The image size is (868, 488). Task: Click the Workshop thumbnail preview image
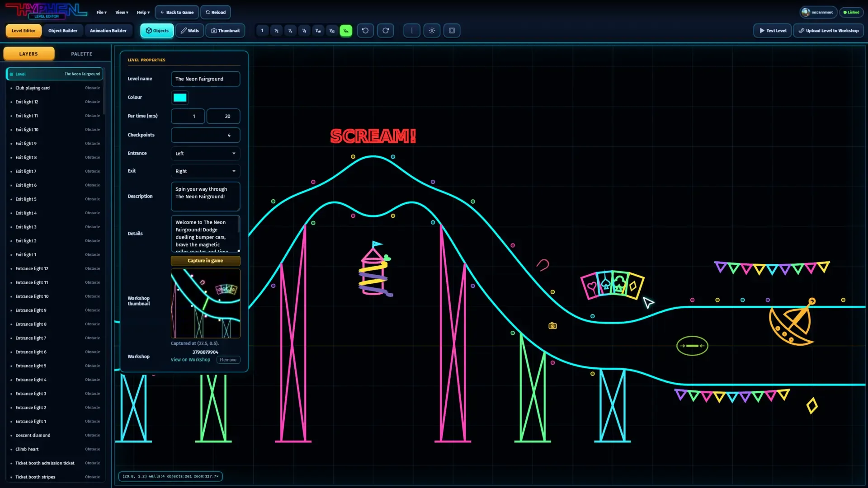(205, 304)
